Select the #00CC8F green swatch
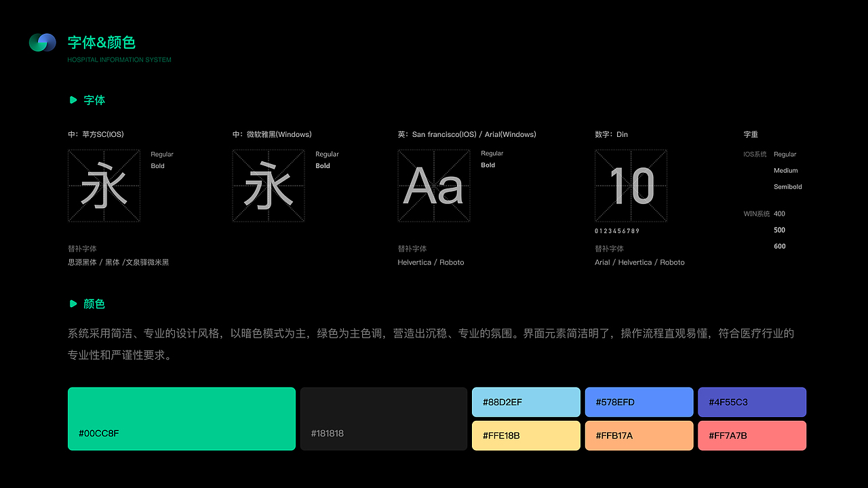 pyautogui.click(x=181, y=418)
